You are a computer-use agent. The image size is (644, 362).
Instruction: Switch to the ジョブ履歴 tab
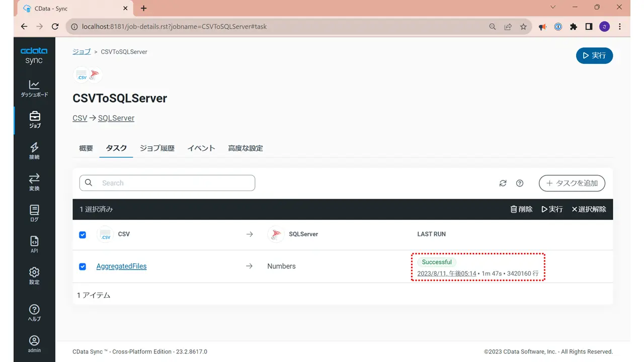coord(157,148)
